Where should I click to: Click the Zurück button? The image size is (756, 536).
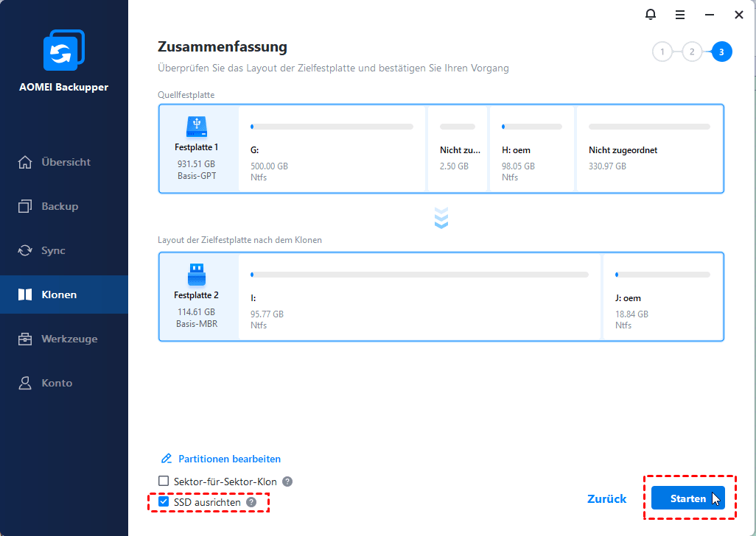click(606, 499)
